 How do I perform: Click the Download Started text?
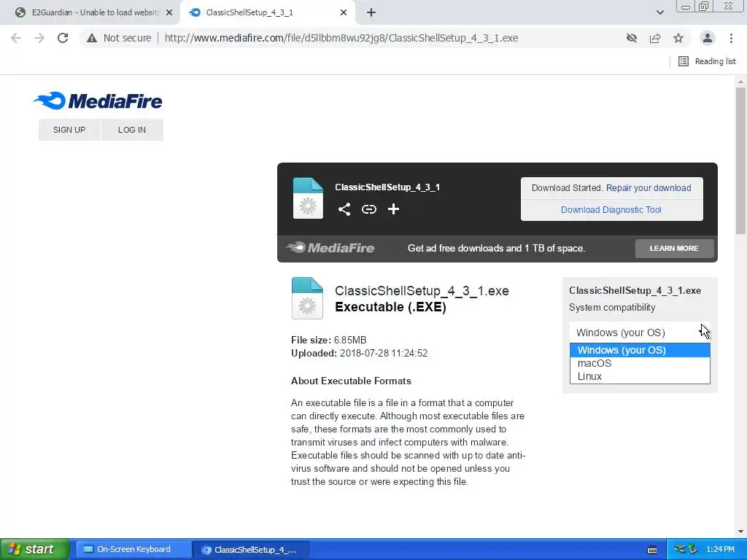(568, 187)
